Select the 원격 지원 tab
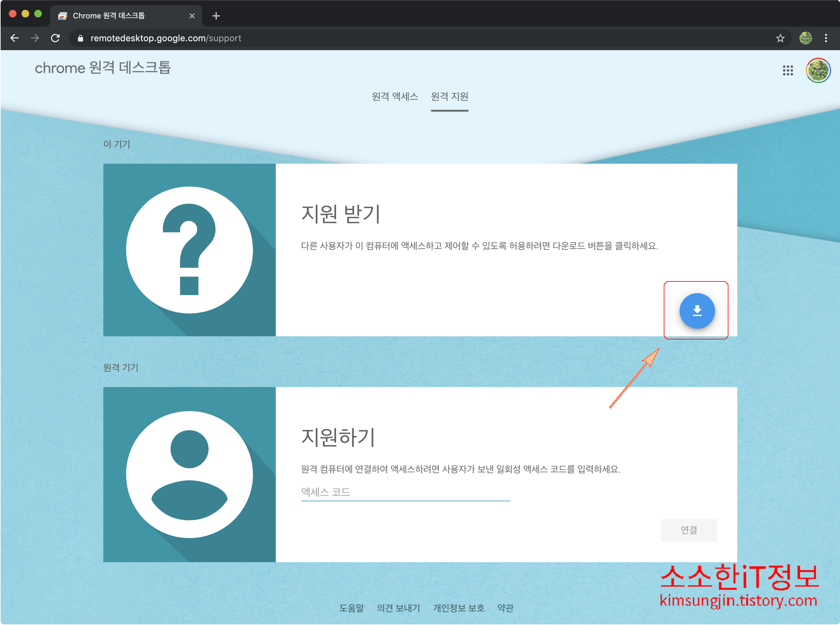 pos(449,96)
